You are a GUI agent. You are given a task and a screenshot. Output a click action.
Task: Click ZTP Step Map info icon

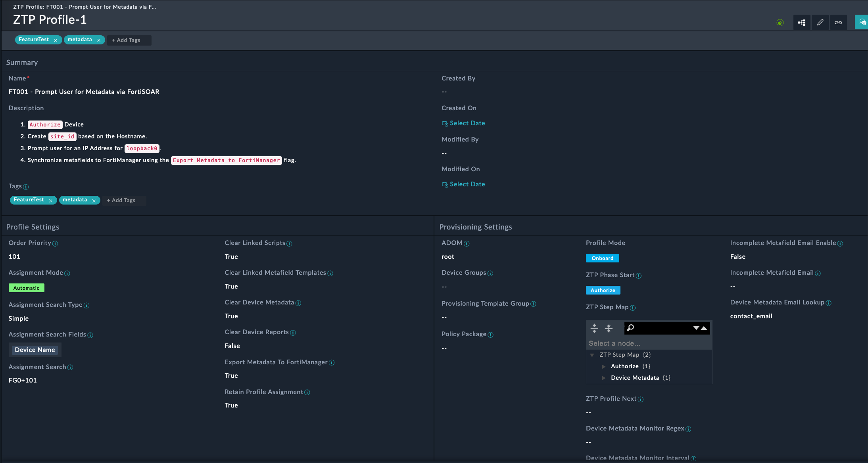pyautogui.click(x=633, y=308)
